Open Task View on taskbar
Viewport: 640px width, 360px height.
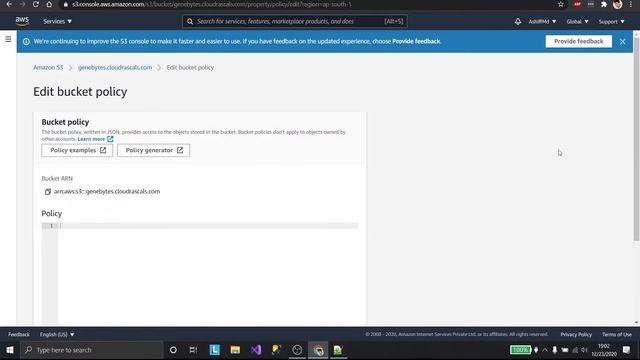point(193,350)
